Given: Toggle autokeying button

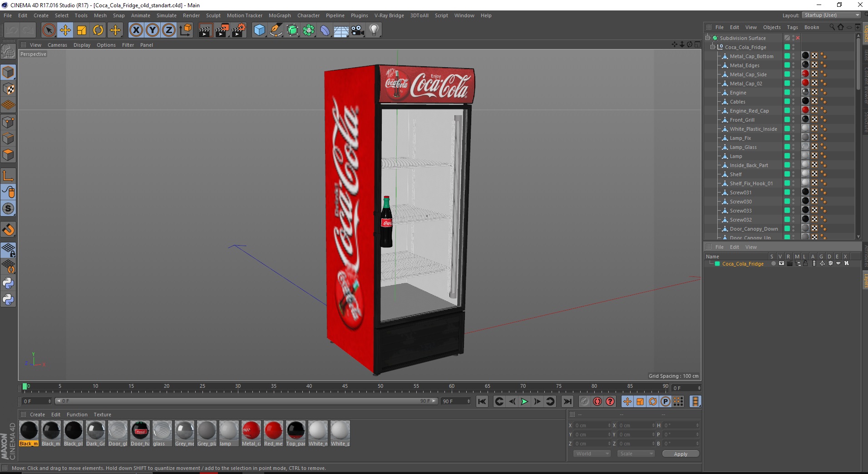Looking at the screenshot, I should pyautogui.click(x=597, y=401).
